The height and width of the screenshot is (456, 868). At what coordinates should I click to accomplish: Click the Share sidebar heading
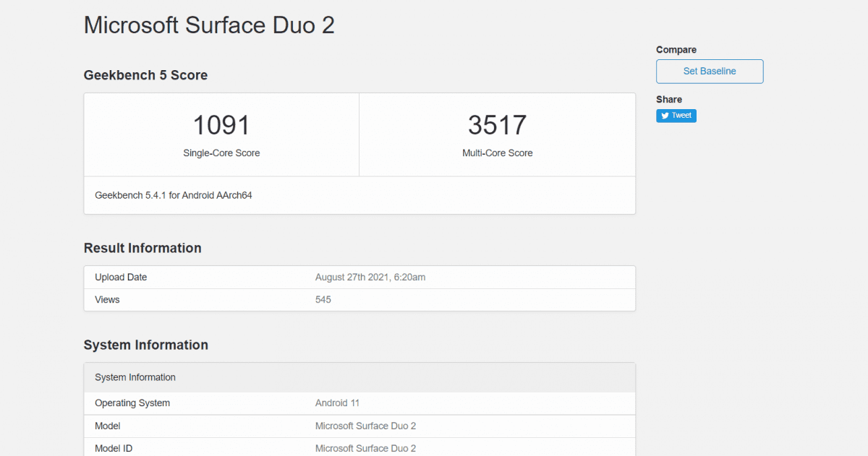(x=669, y=100)
